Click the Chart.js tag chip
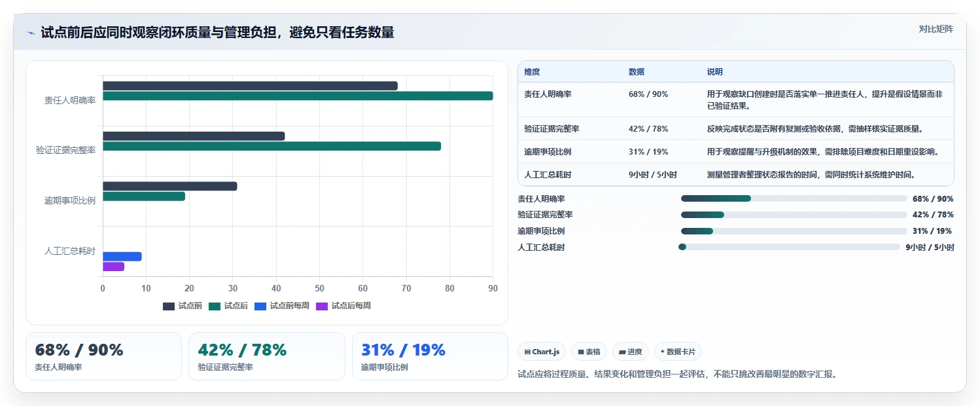The width and height of the screenshot is (980, 406). point(542,352)
